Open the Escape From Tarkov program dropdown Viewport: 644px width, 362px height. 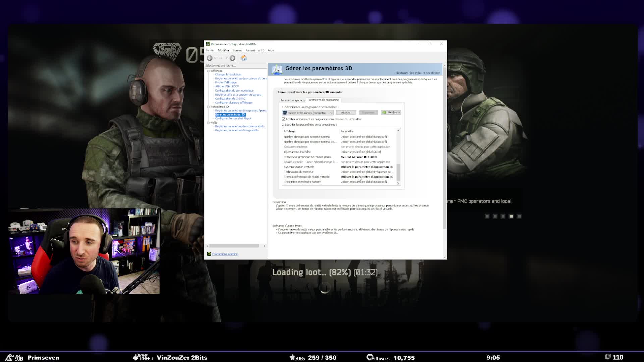(x=308, y=113)
